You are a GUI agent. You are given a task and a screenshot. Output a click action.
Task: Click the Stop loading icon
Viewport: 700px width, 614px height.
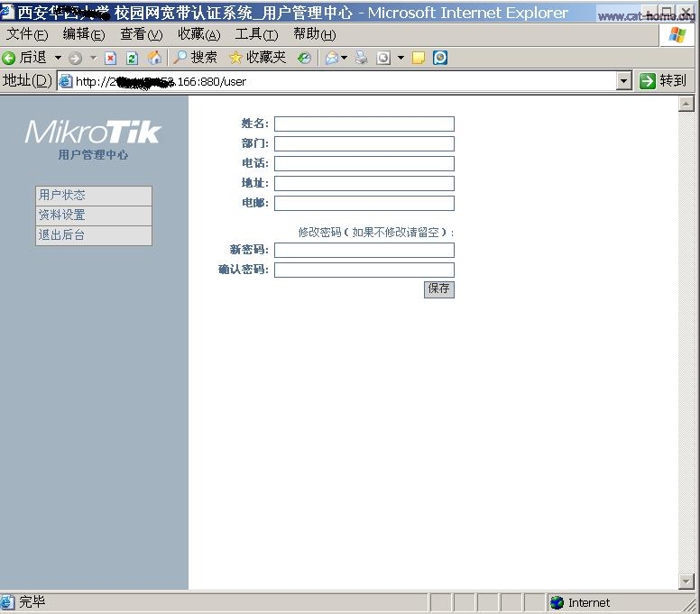click(x=111, y=58)
